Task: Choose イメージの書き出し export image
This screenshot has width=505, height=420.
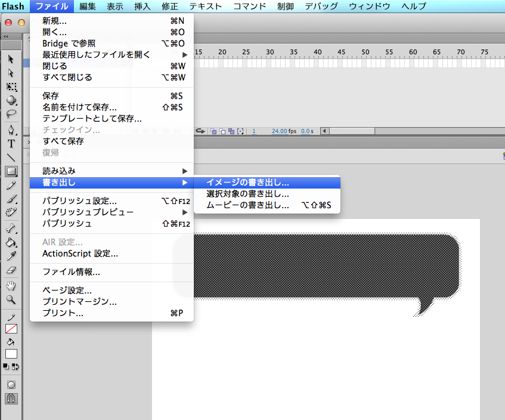Action: tap(267, 183)
